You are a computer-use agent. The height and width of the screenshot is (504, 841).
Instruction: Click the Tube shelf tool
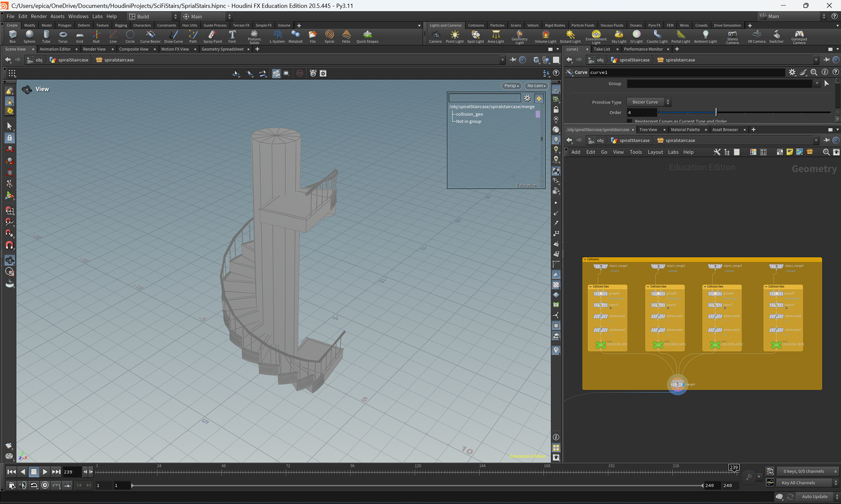(x=46, y=36)
